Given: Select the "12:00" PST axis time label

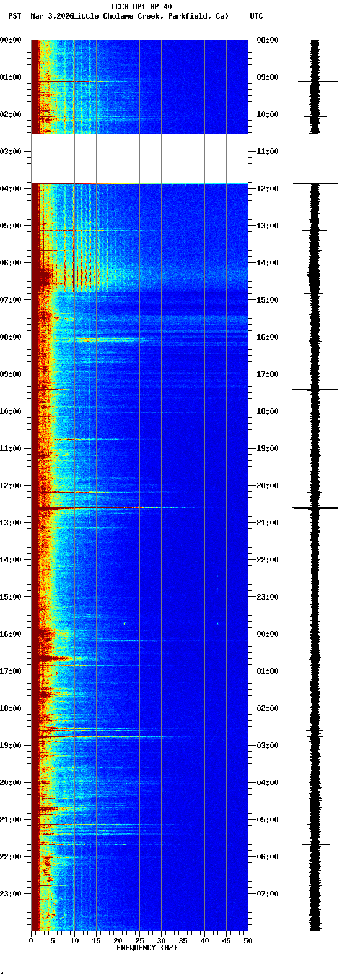Looking at the screenshot, I should [11, 486].
